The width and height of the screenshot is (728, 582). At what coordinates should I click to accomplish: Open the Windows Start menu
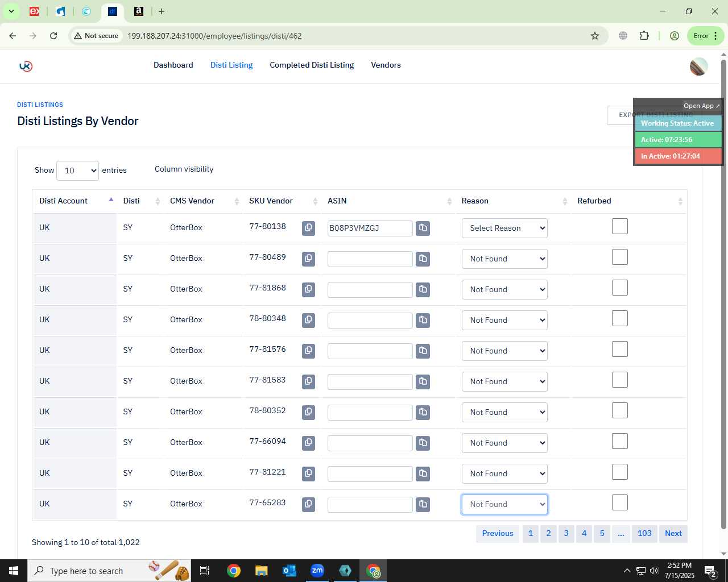point(14,571)
